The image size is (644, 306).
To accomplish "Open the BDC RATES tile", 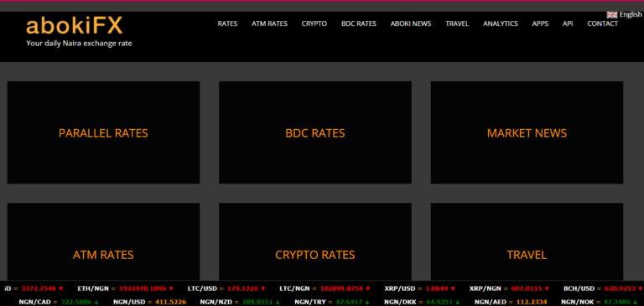I will [x=315, y=132].
